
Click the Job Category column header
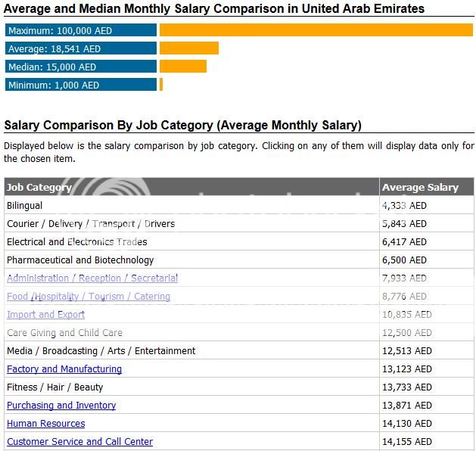(39, 188)
